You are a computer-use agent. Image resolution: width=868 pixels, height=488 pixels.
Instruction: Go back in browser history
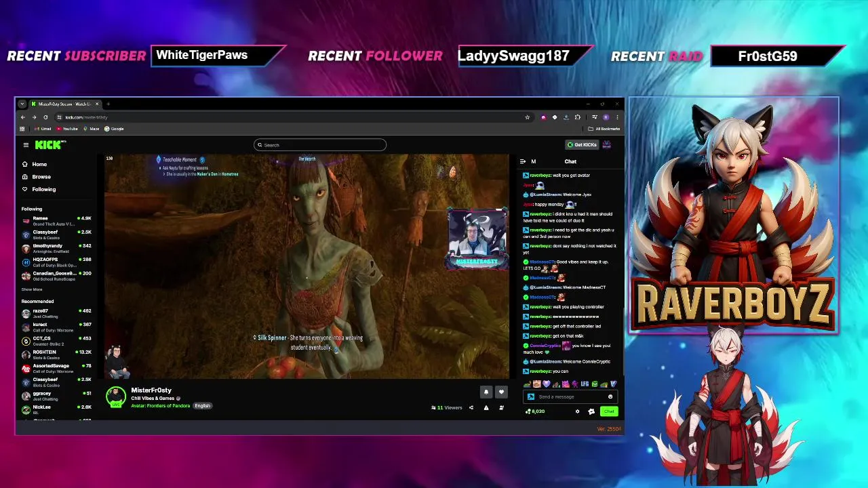pyautogui.click(x=22, y=117)
